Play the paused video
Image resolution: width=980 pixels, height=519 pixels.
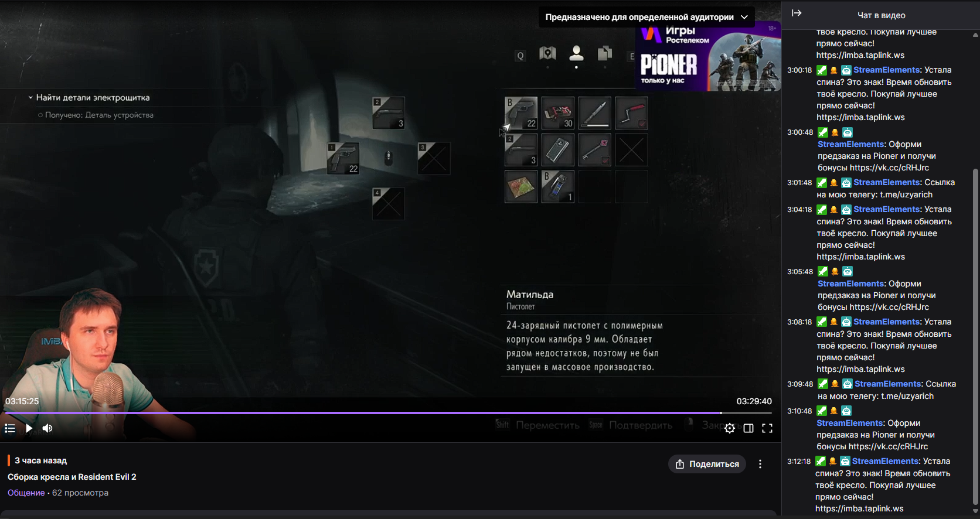29,428
